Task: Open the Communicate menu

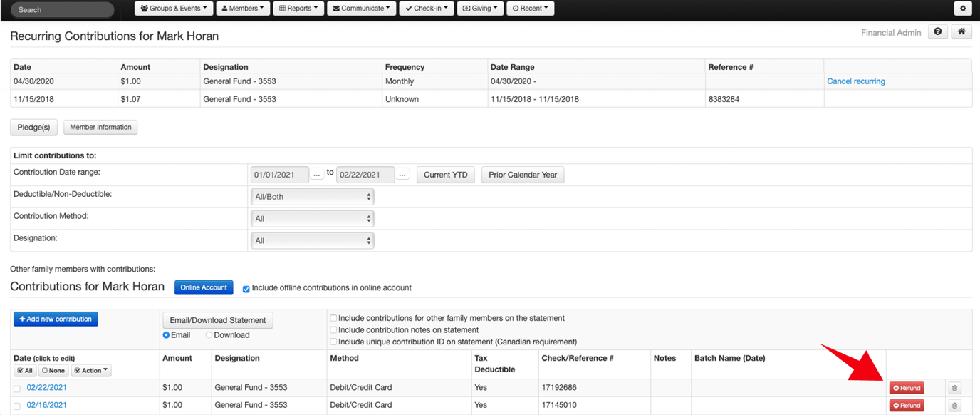Action: (360, 8)
